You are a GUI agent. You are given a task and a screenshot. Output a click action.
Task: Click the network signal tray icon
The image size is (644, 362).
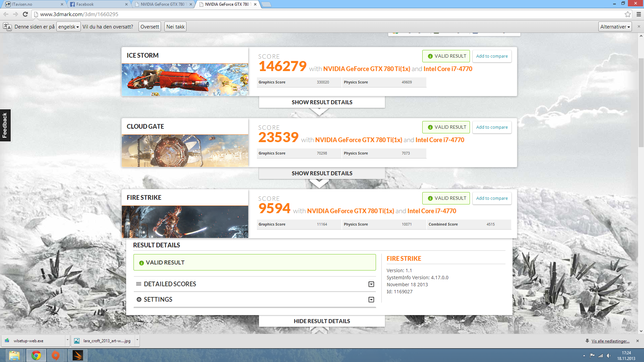(600, 356)
